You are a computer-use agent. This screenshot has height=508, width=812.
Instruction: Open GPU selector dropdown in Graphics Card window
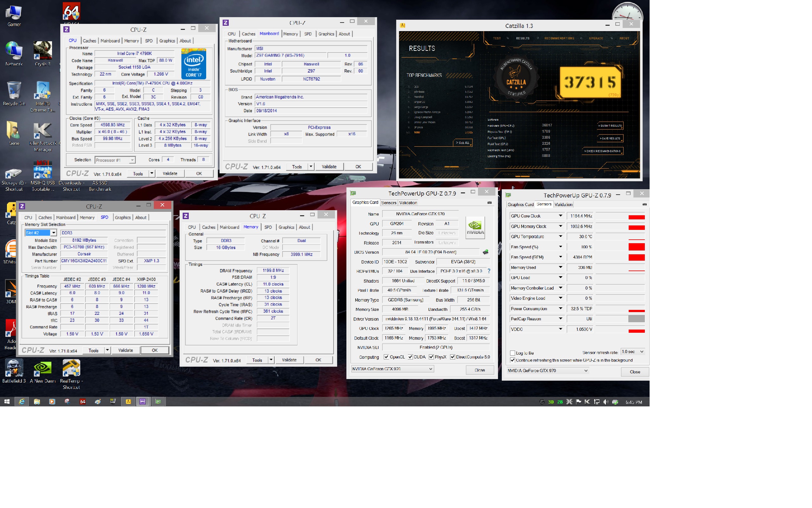[392, 369]
